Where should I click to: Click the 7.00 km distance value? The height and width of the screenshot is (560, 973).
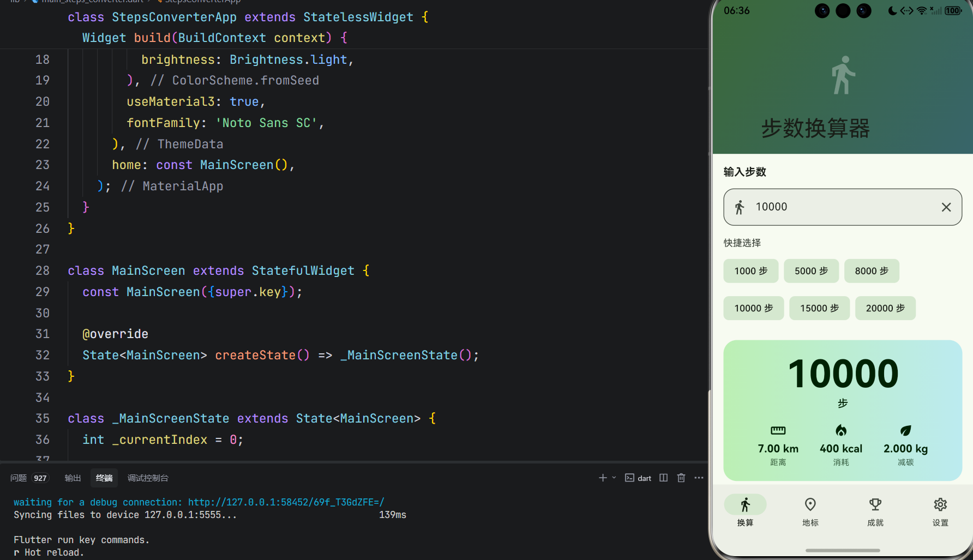[x=778, y=449]
